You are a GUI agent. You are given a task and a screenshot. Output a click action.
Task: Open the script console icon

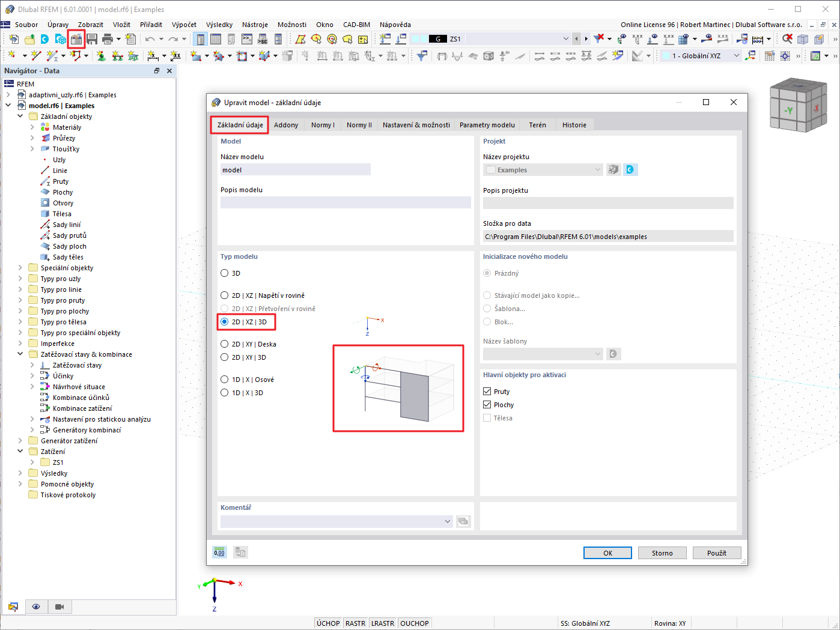[x=247, y=39]
